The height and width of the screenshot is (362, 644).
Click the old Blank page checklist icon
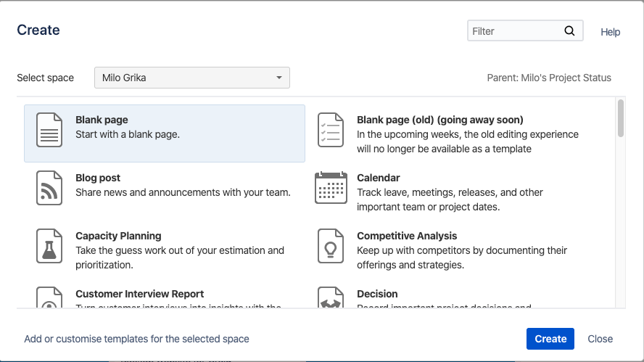point(331,131)
